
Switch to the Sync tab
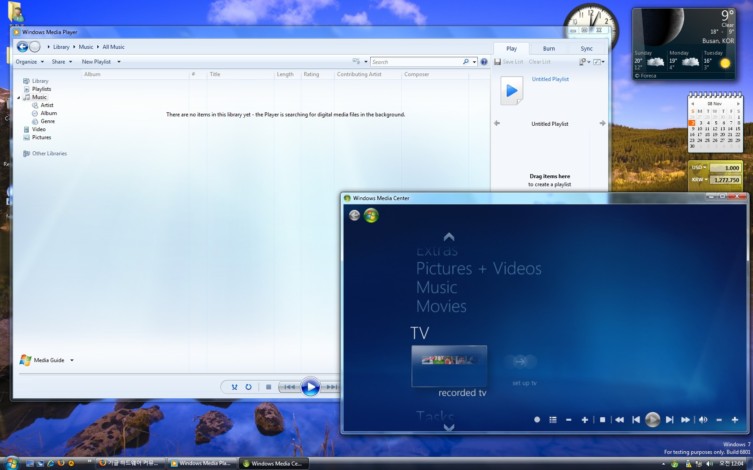coord(586,48)
